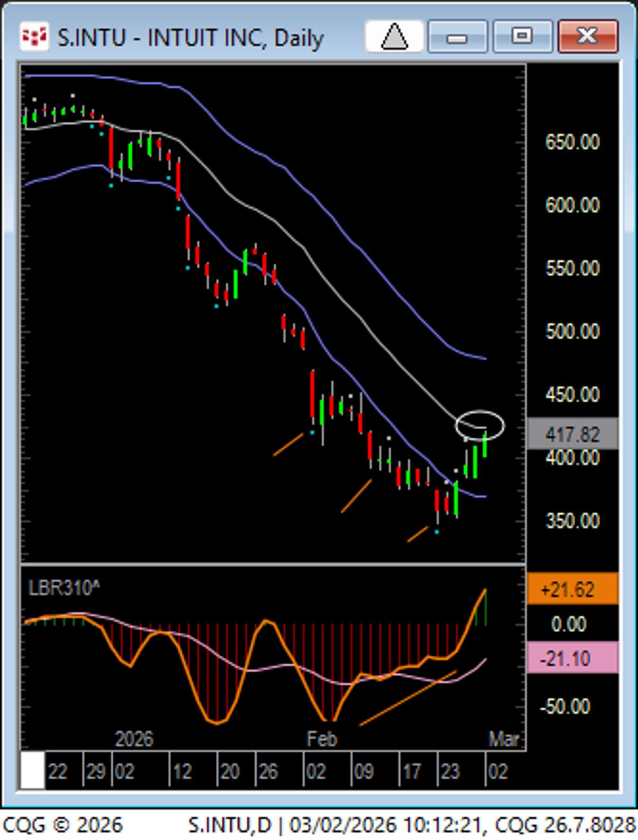Select the orange trendline in the LBR310 pane

pyautogui.click(x=408, y=698)
